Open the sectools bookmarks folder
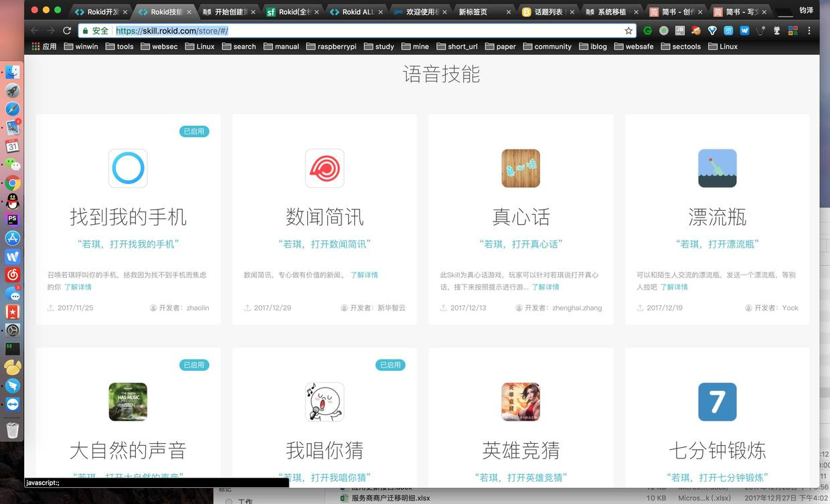 681,47
